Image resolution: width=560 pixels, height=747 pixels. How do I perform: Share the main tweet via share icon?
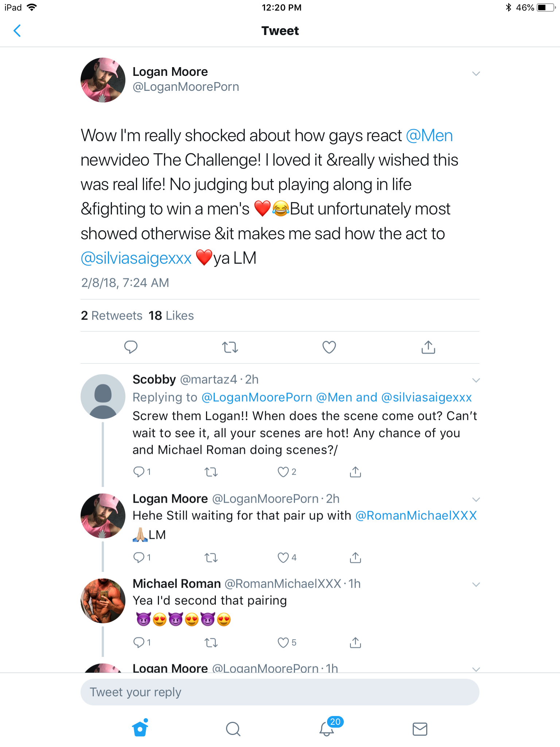point(428,347)
